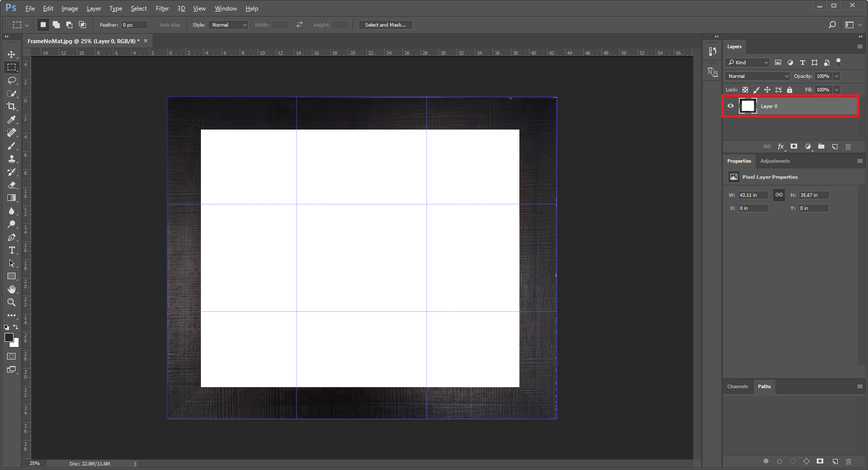
Task: Open the Layers panel menu
Action: (x=859, y=47)
